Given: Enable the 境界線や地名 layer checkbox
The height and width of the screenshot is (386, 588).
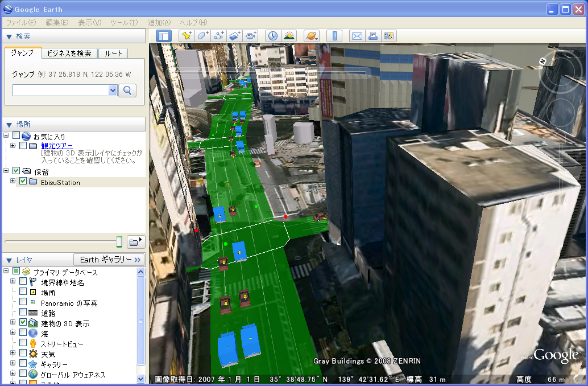Looking at the screenshot, I should 23,281.
